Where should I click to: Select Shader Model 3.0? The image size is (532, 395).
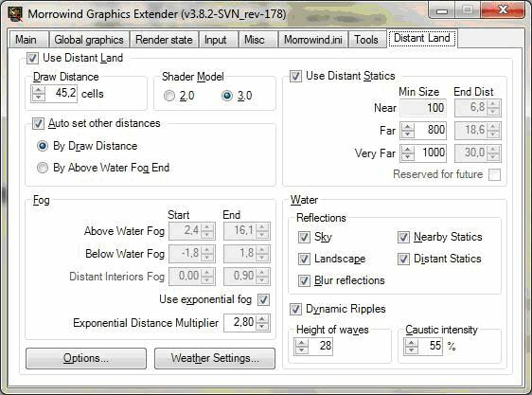(x=227, y=96)
